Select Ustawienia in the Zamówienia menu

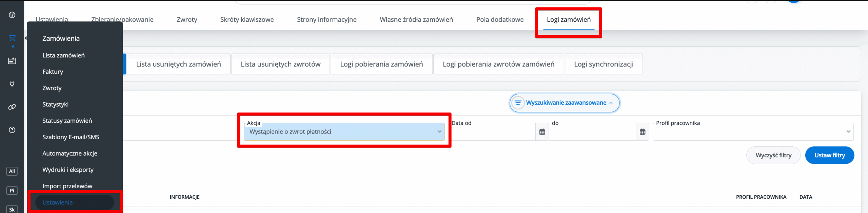click(58, 202)
